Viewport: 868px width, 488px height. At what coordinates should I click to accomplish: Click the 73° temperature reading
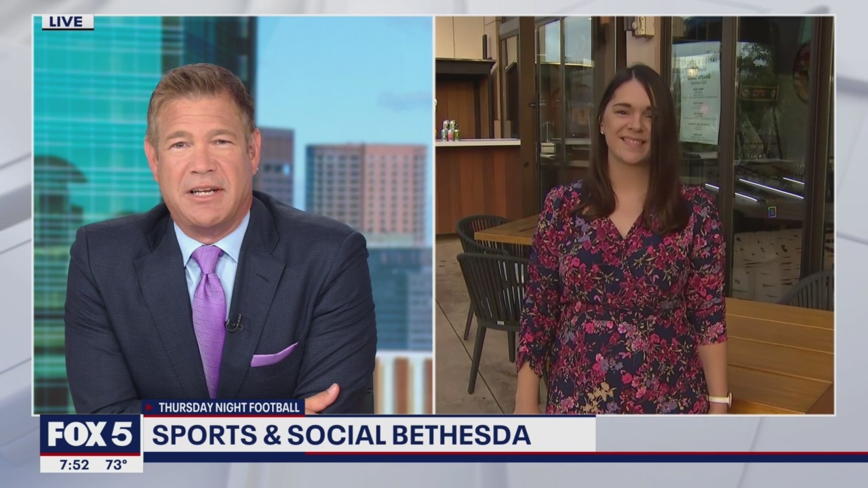(x=117, y=464)
